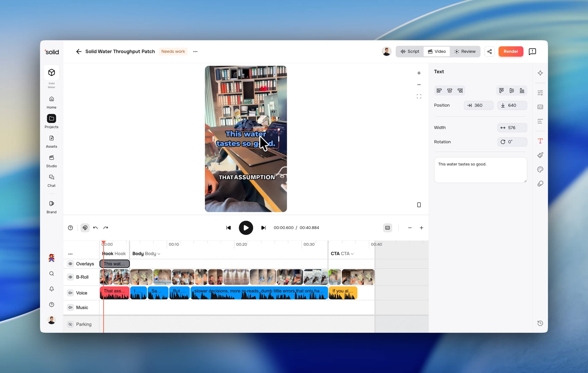Viewport: 588px width, 373px height.
Task: Open the shapes overlay panel icon
Action: pyautogui.click(x=540, y=184)
